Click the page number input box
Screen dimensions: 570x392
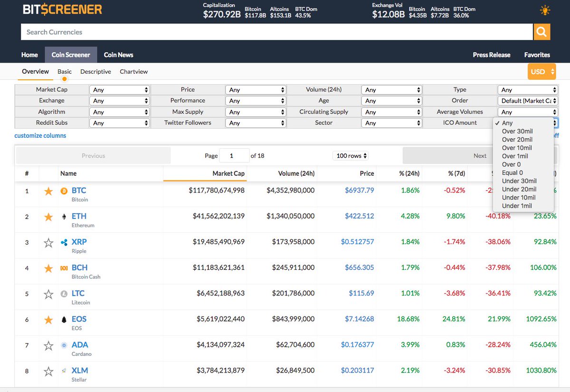pos(235,156)
